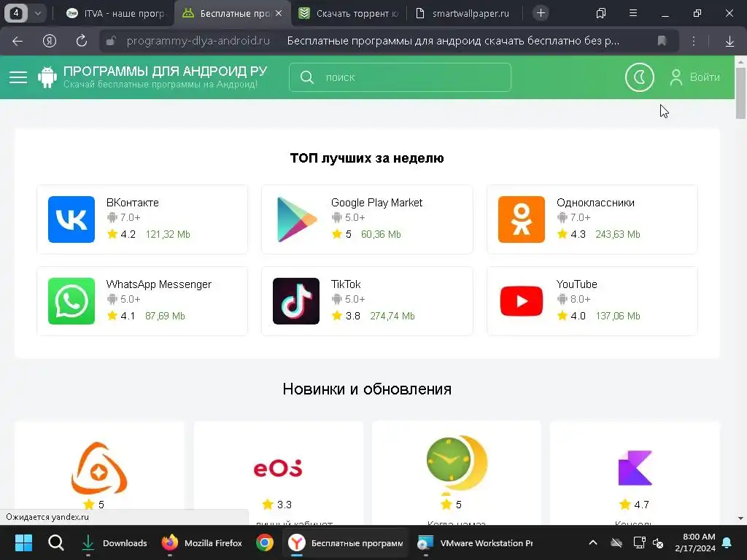Click the vertical page scrollbar thumb

(x=740, y=93)
